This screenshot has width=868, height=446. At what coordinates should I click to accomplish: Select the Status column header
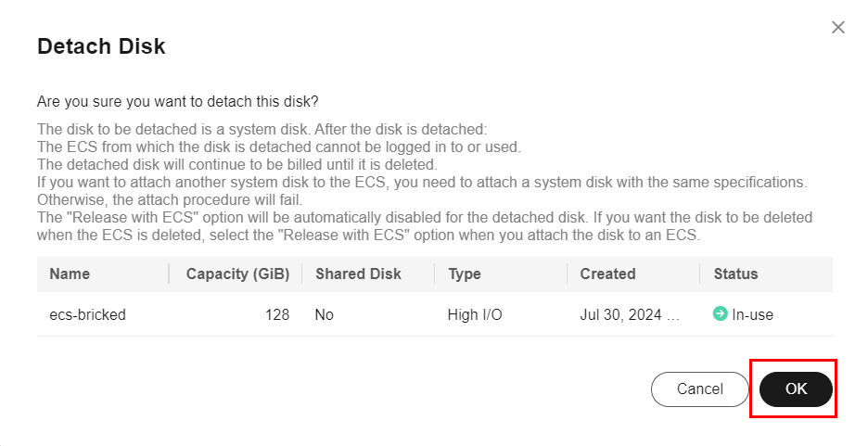click(x=735, y=274)
